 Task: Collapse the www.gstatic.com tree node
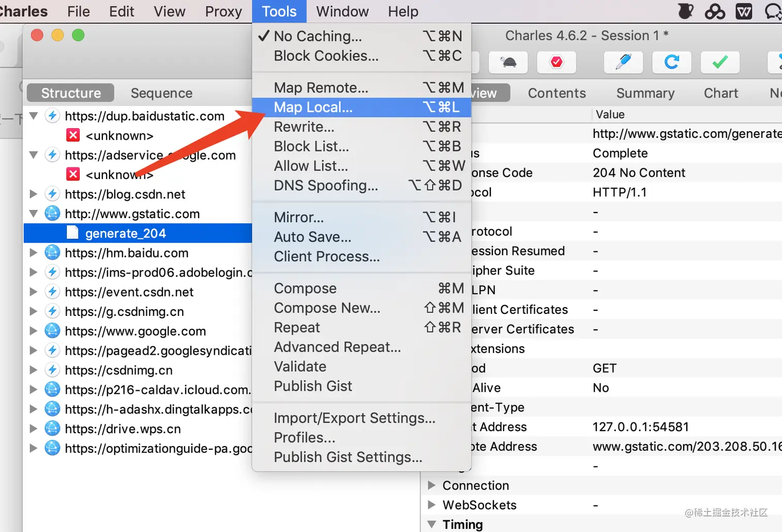coord(34,214)
